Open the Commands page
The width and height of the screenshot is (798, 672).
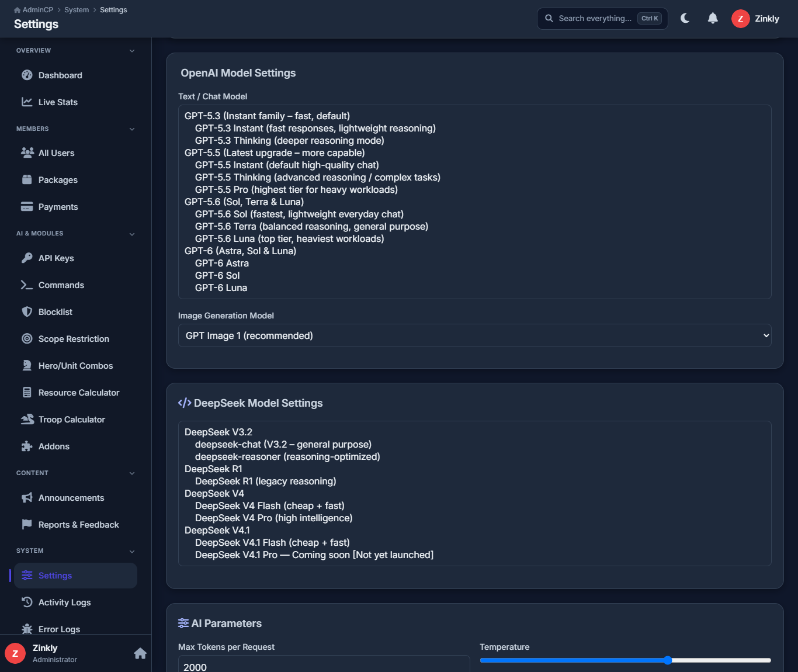click(75, 285)
